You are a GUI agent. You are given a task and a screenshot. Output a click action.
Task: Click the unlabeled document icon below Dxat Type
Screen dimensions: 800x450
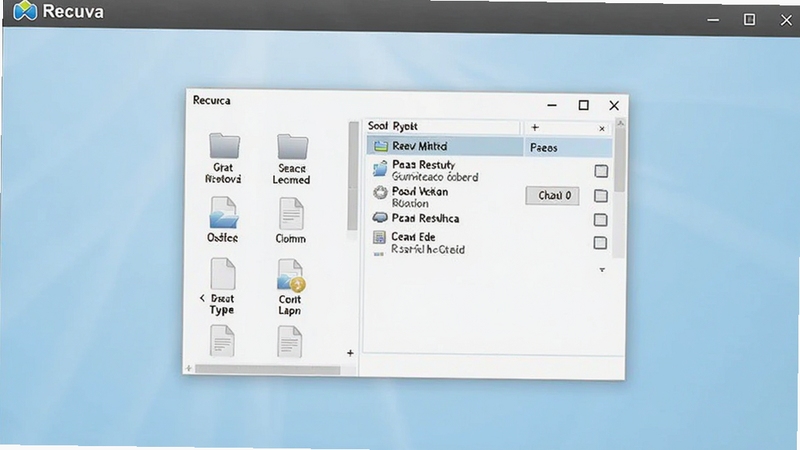(x=222, y=341)
